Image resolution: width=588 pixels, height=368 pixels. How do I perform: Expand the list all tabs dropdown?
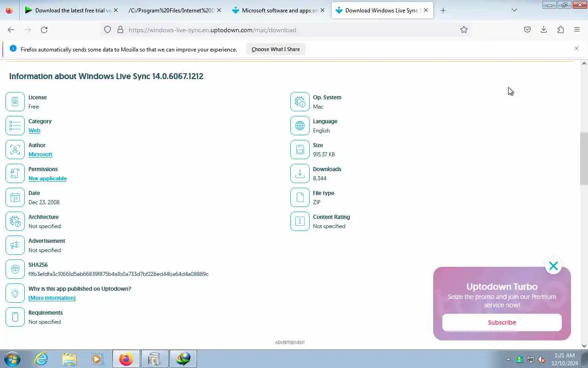[514, 10]
